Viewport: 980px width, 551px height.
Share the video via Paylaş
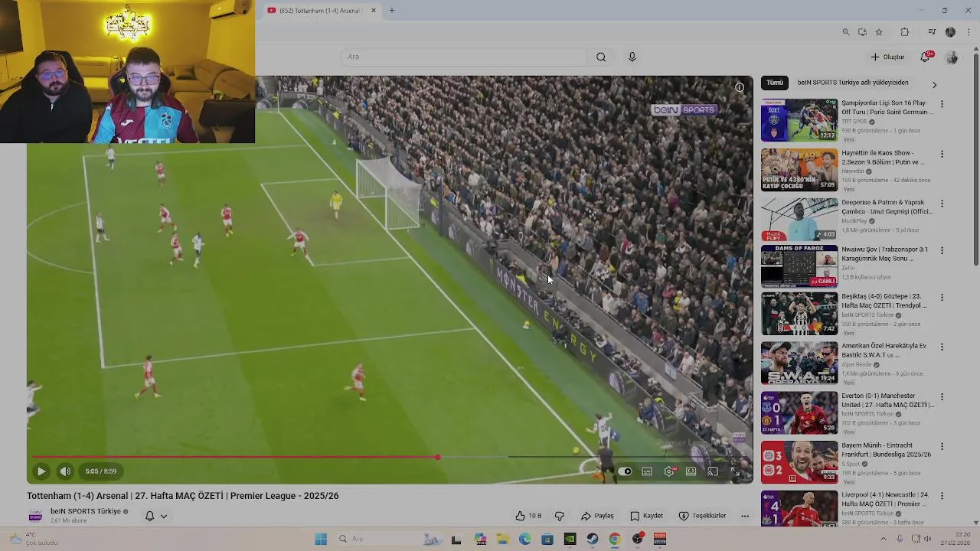tap(598, 516)
